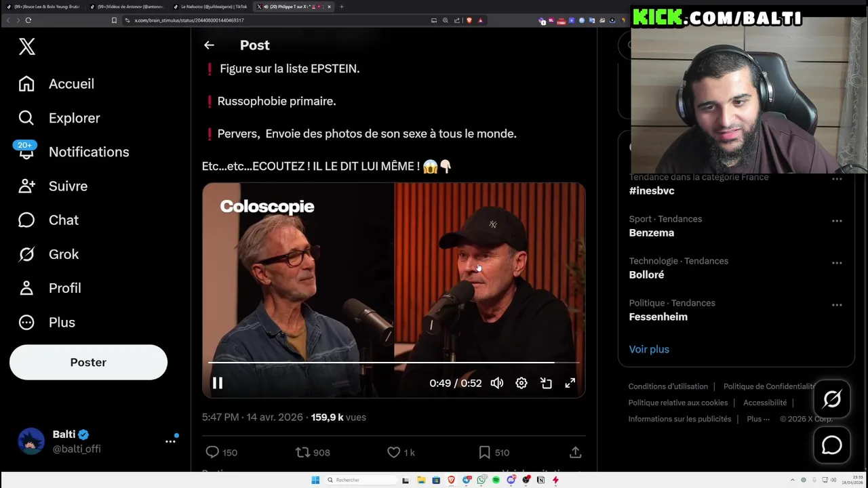The width and height of the screenshot is (868, 488).
Task: Switch to Bruce Lee & Bolo Yeung tab
Action: tap(44, 7)
